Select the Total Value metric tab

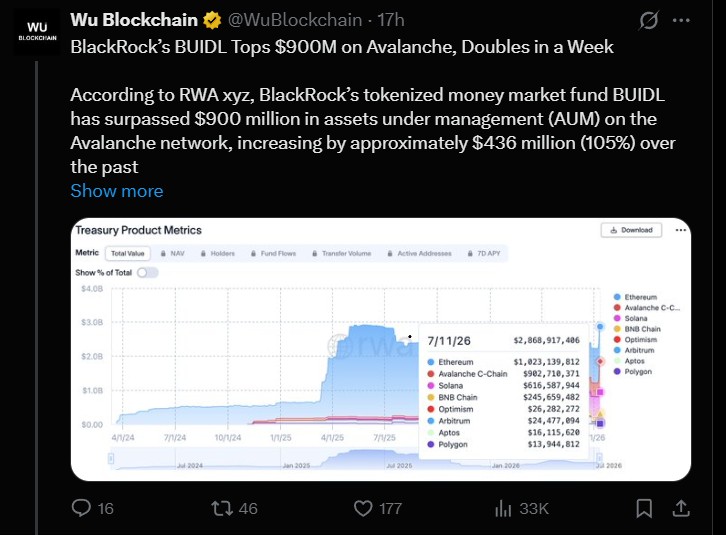point(128,253)
